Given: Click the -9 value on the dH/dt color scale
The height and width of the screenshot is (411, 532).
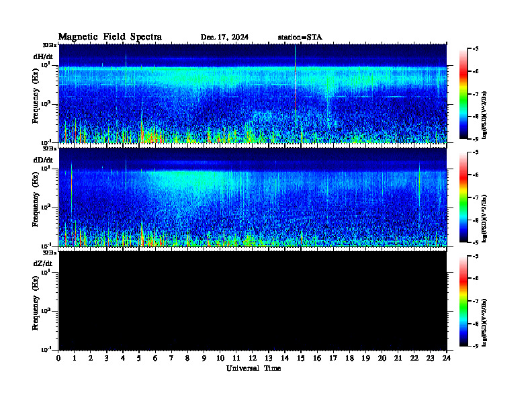Looking at the screenshot, I should [476, 139].
